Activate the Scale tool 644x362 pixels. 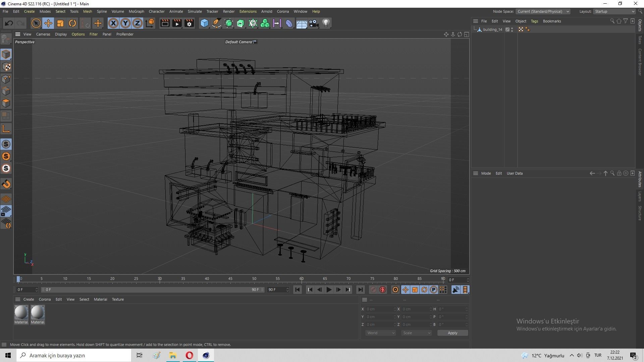(x=60, y=23)
